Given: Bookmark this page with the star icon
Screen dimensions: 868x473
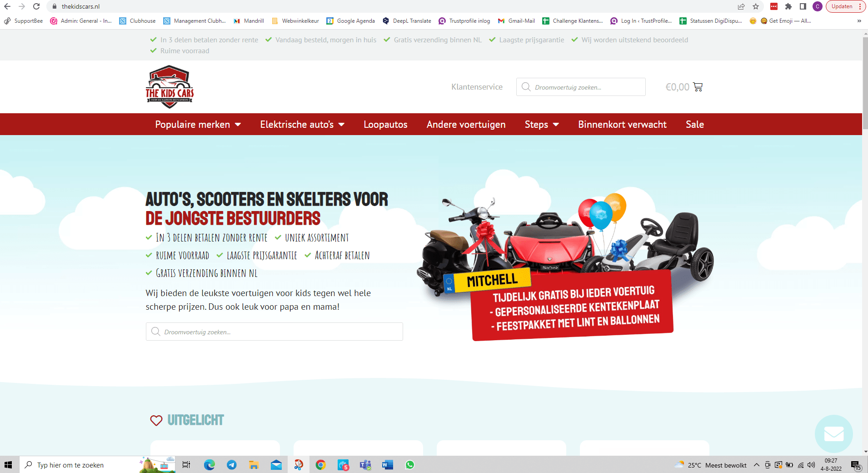Looking at the screenshot, I should click(x=756, y=6).
